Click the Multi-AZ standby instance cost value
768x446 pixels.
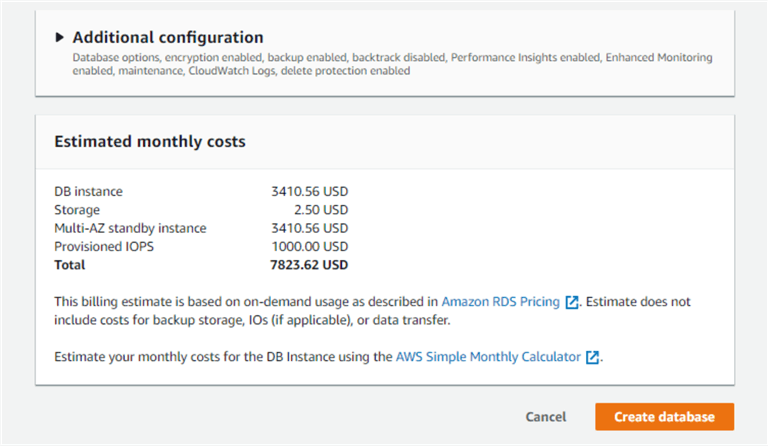310,228
